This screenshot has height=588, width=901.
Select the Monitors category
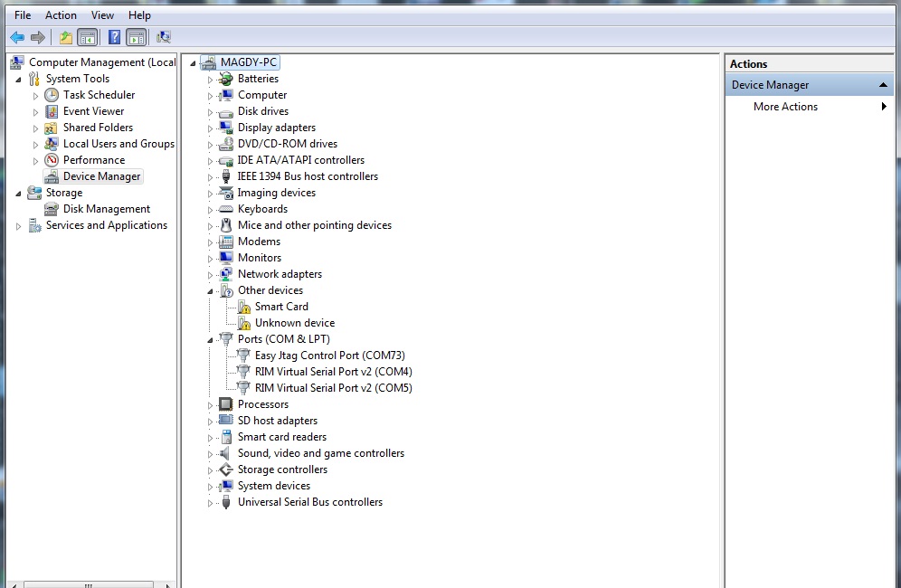260,258
